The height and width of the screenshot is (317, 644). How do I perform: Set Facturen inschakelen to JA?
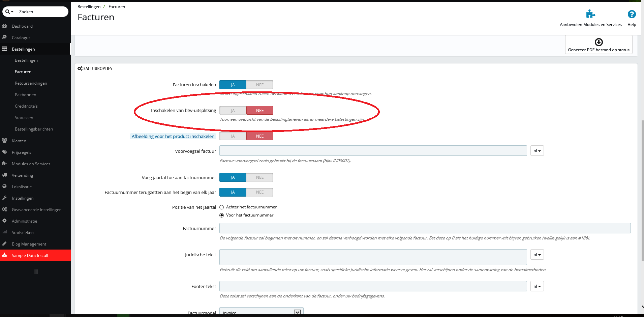(x=233, y=85)
